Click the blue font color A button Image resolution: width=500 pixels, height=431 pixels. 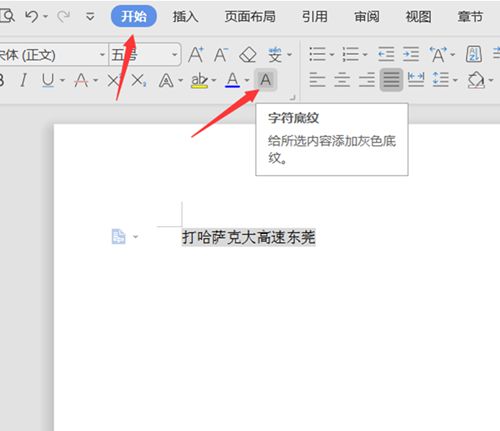tap(232, 80)
